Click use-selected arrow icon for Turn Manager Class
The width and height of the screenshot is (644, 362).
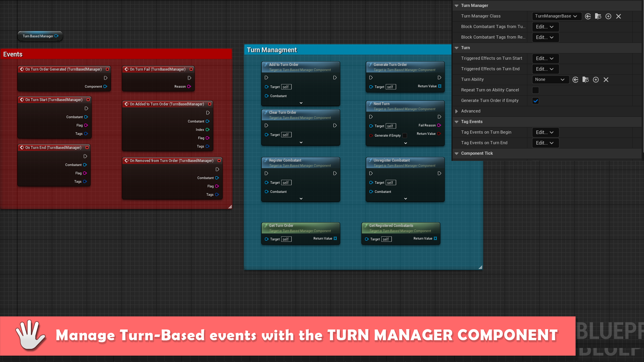[588, 16]
